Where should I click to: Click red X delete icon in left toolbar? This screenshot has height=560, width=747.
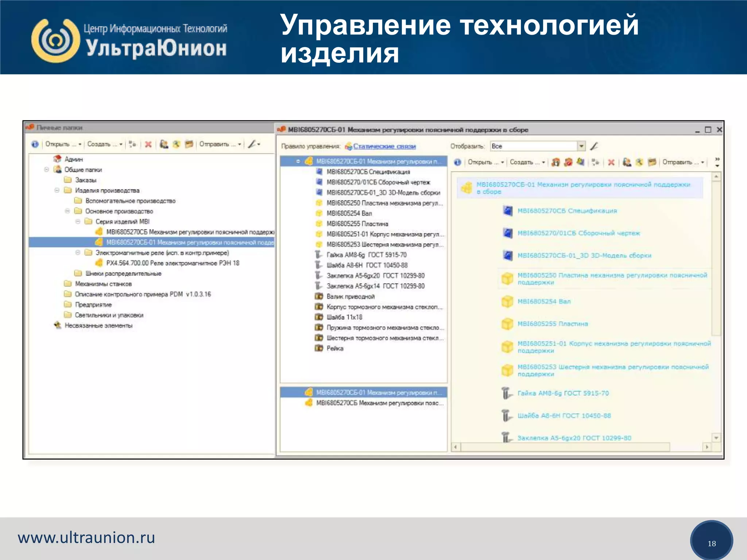[x=148, y=144]
